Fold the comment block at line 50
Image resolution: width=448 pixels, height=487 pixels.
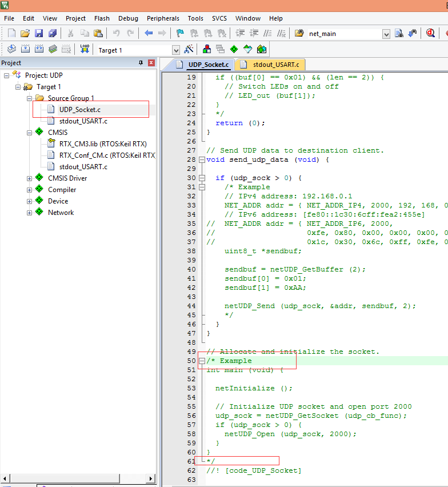(202, 361)
